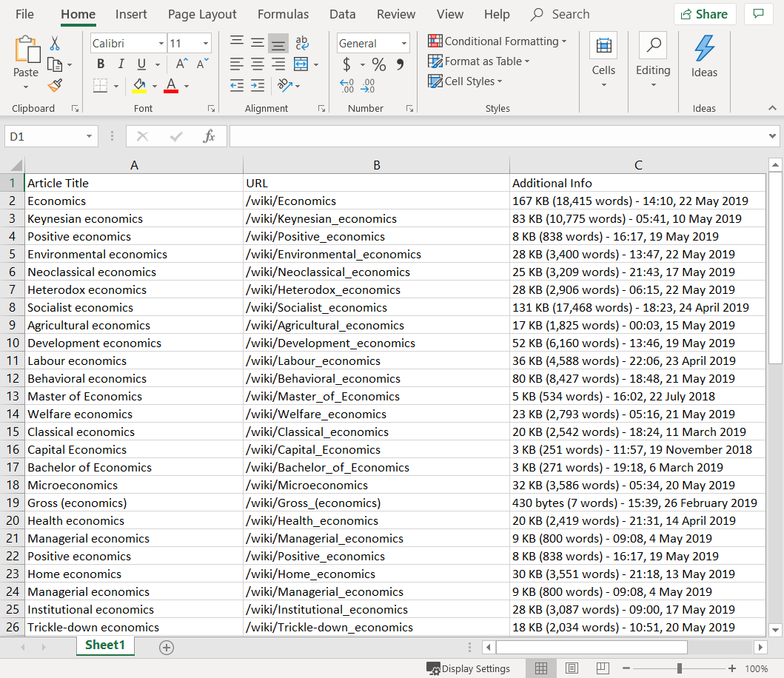Click the formula bar input field
This screenshot has height=678, width=784.
click(x=489, y=135)
